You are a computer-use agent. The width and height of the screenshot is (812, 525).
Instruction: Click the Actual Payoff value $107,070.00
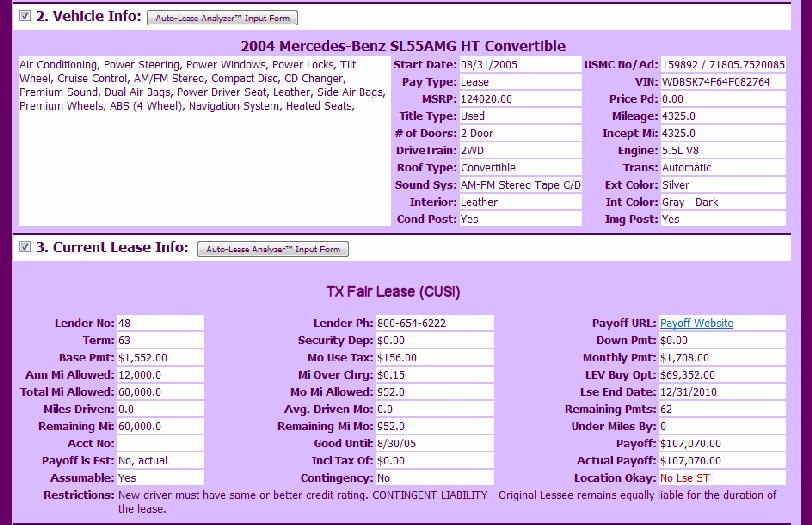722,460
